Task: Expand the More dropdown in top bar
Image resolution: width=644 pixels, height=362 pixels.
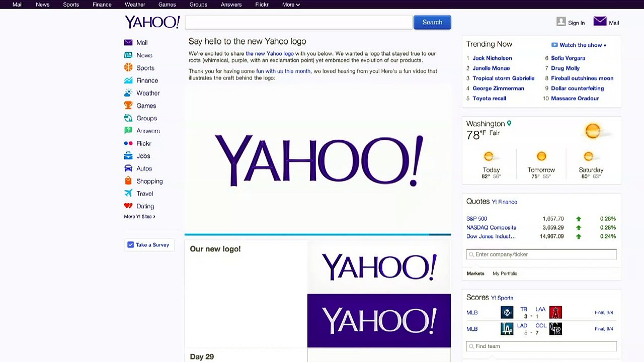Action: (x=291, y=5)
